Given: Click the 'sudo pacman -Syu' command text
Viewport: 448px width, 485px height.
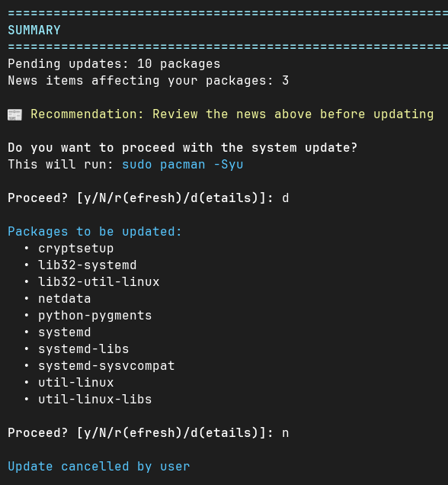Looking at the screenshot, I should 183,165.
